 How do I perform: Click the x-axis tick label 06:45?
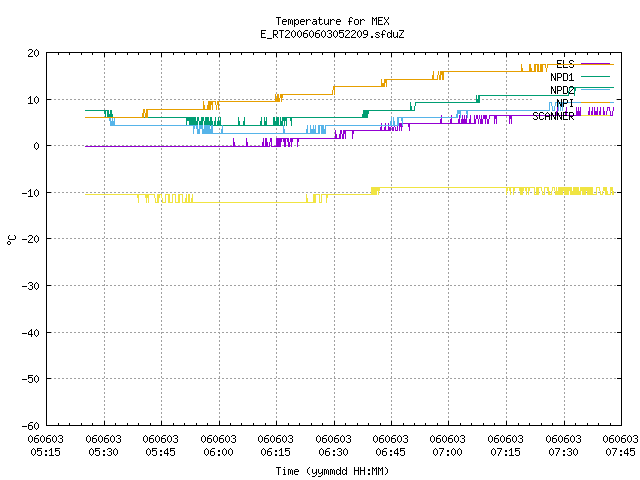(x=391, y=452)
